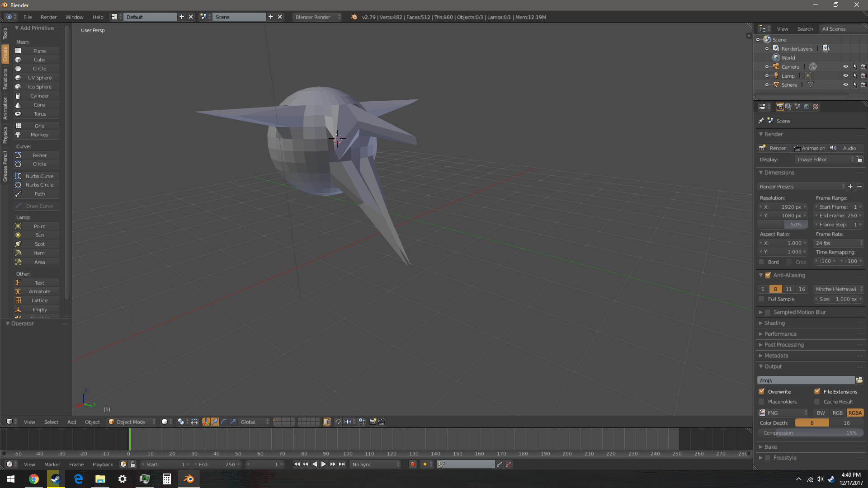Viewport: 868px width, 488px height.
Task: Open the timeline Marker menu
Action: click(x=52, y=464)
